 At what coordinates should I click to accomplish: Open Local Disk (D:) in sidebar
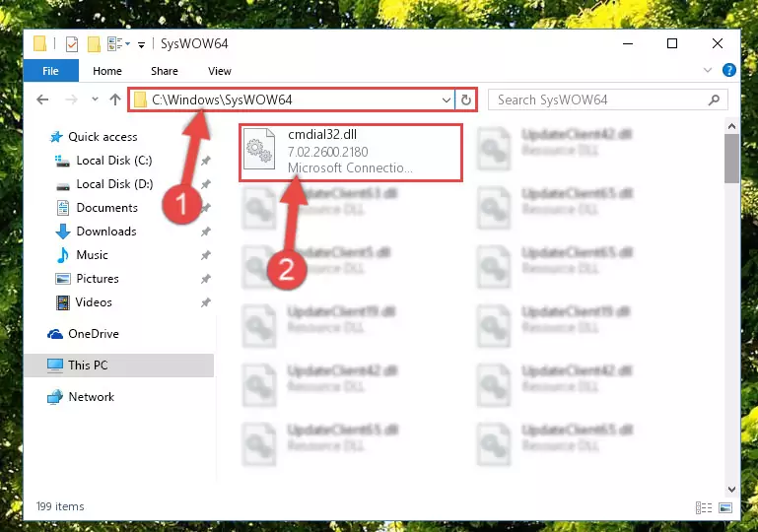click(114, 184)
